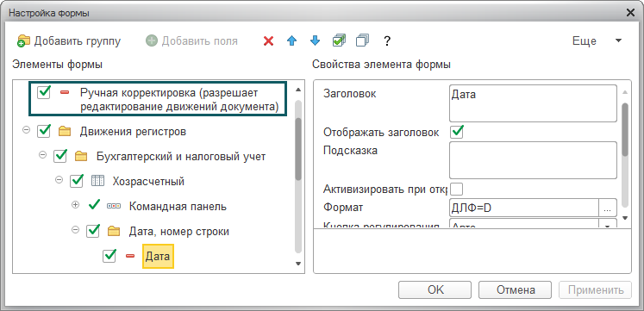Click the Отмена button
Screen dimensions: 644x311
[x=516, y=290]
